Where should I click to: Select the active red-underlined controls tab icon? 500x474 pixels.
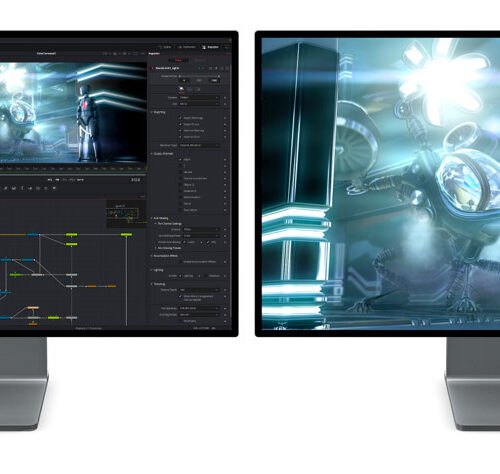[181, 89]
